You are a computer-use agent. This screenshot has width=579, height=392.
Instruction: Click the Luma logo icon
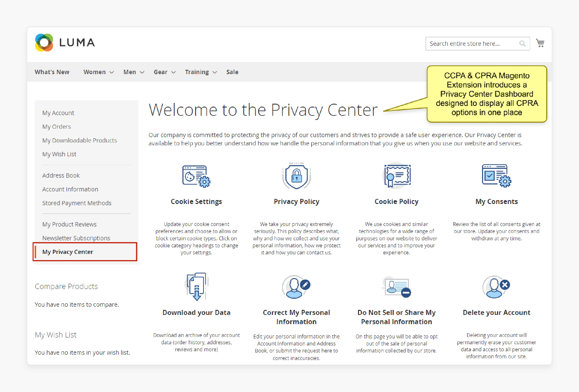click(44, 43)
